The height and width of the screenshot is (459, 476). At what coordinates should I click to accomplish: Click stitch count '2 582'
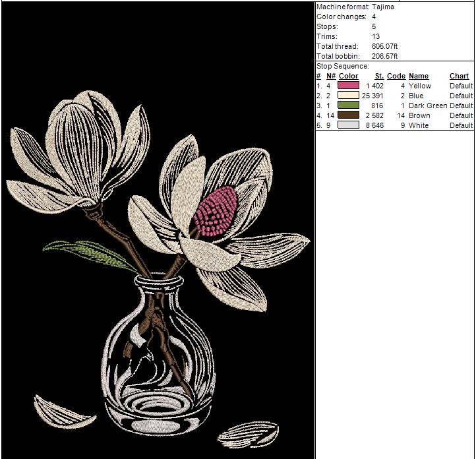point(375,115)
